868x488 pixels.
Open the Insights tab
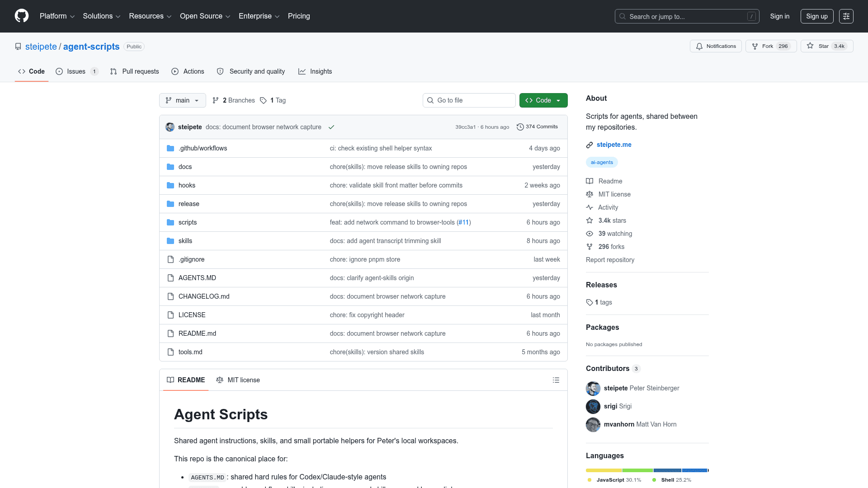[315, 71]
